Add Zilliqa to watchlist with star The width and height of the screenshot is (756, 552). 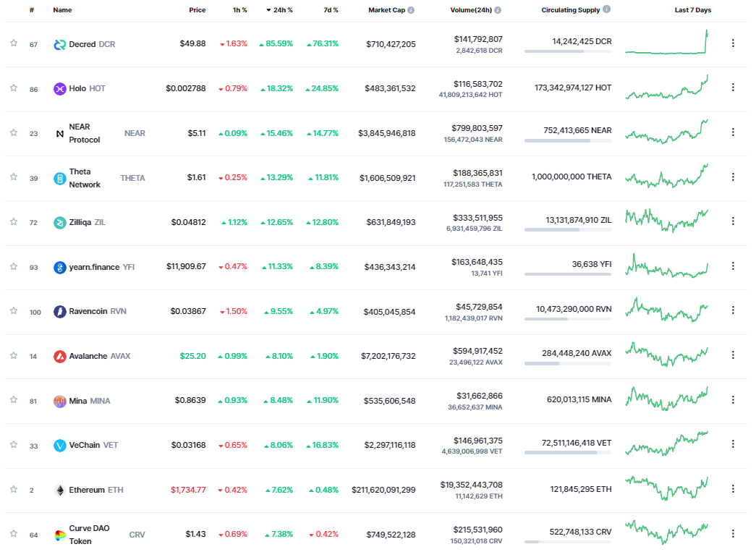[x=14, y=222]
